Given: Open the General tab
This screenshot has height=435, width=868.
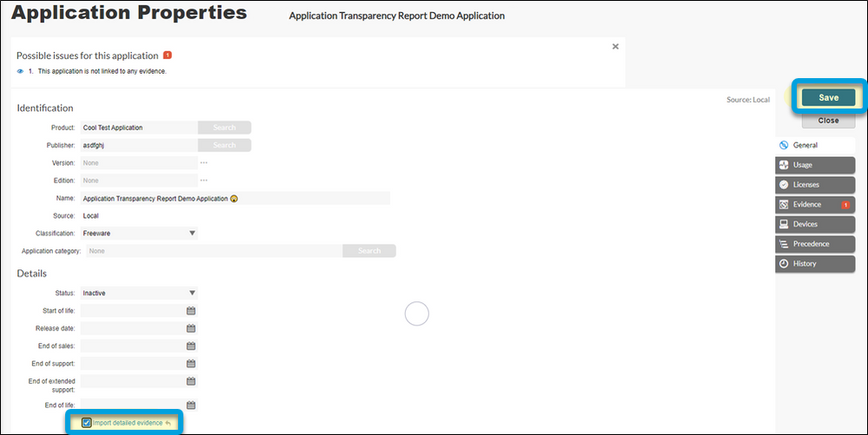Looking at the screenshot, I should [815, 145].
